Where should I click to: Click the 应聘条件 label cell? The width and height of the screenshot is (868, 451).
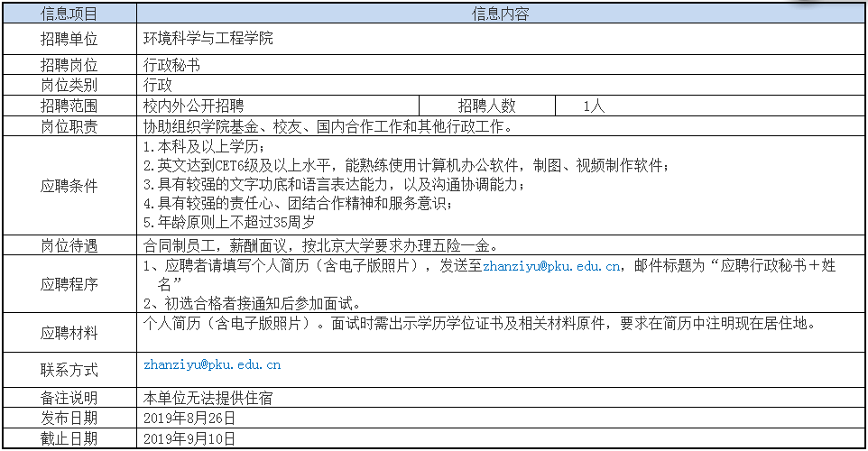click(69, 186)
